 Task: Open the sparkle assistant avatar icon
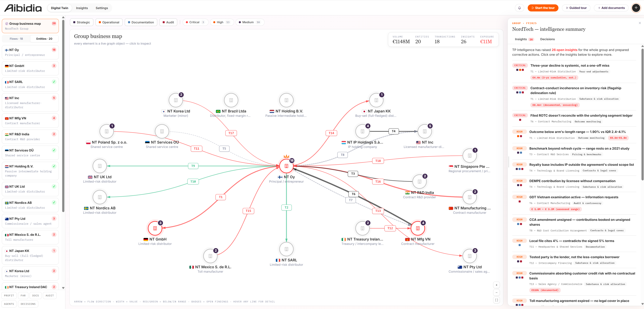click(x=636, y=8)
